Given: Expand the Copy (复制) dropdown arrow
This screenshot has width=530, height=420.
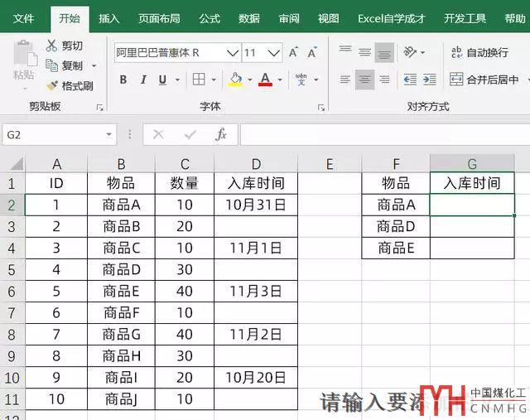Looking at the screenshot, I should [94, 65].
